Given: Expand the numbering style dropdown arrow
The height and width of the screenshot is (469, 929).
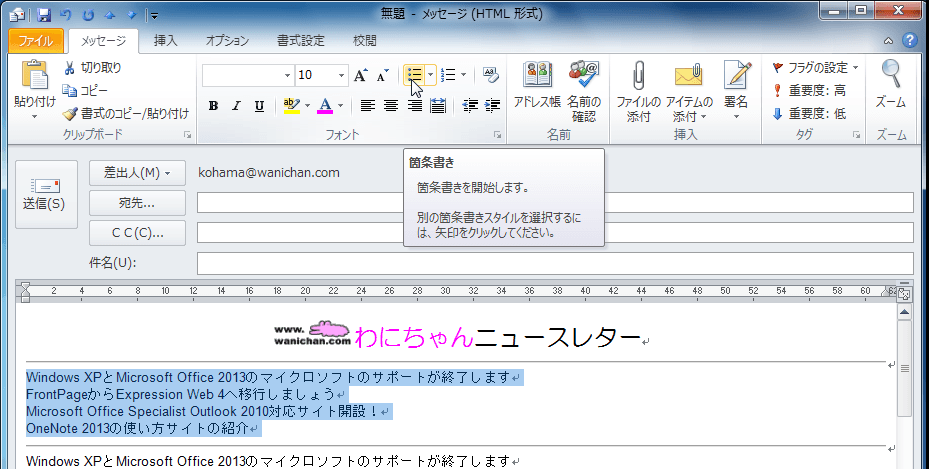Looking at the screenshot, I should (463, 75).
